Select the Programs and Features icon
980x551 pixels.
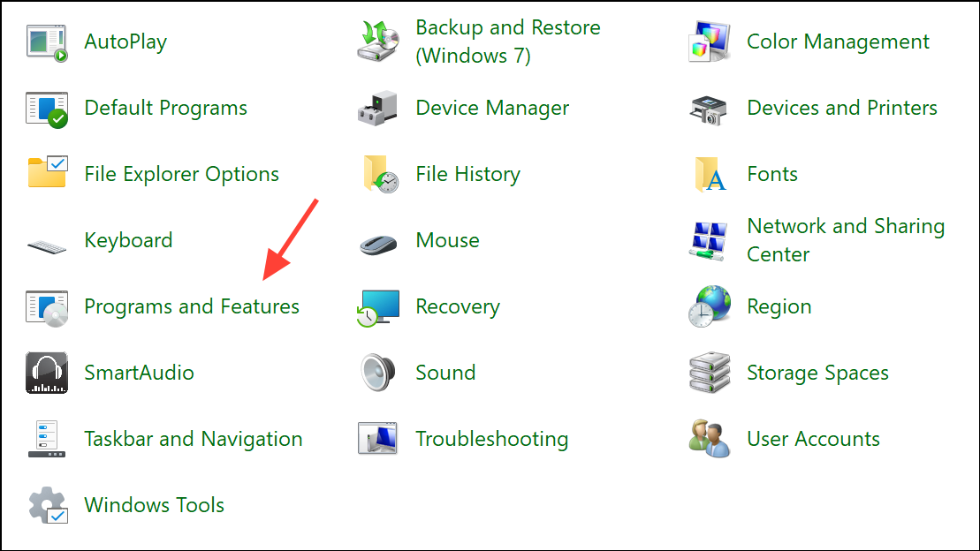pos(47,307)
